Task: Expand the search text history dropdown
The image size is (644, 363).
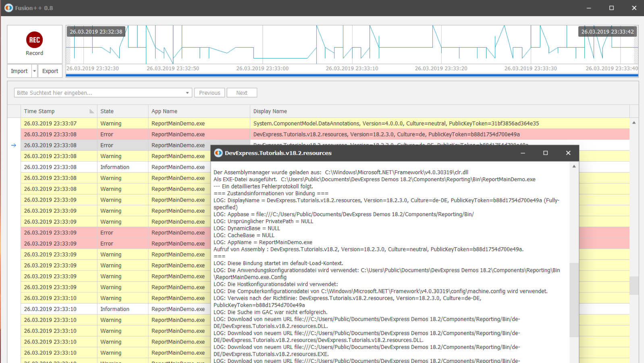Action: 187,93
